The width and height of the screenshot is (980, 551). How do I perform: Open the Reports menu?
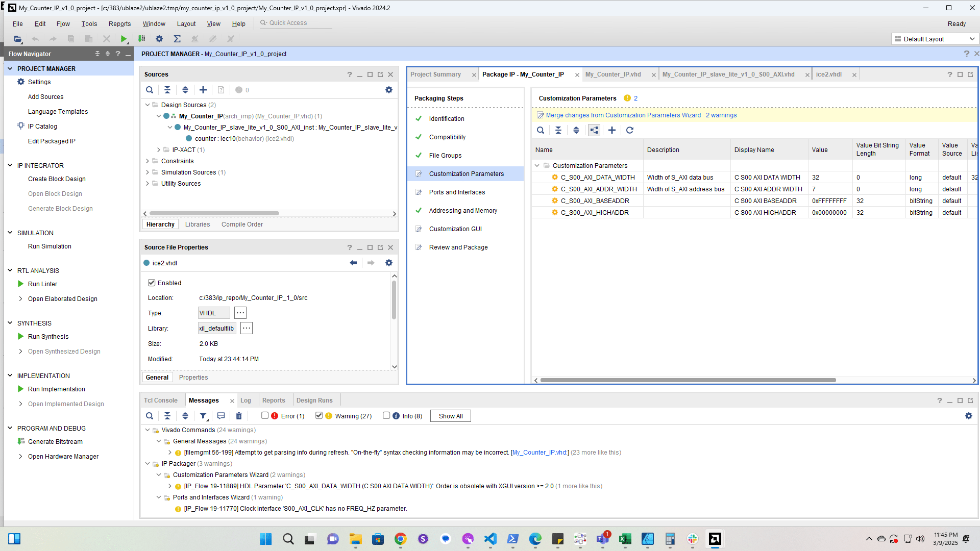pos(119,24)
